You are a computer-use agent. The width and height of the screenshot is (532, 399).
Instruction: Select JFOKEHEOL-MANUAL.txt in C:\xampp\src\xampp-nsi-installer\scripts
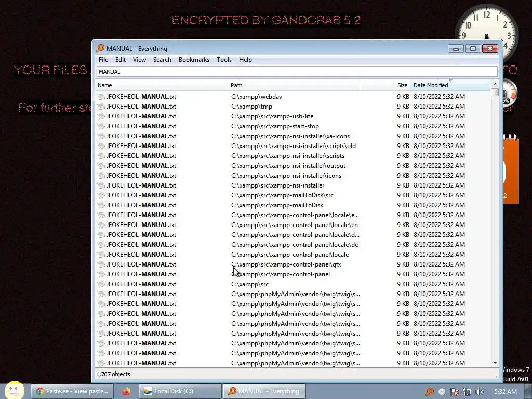point(141,156)
